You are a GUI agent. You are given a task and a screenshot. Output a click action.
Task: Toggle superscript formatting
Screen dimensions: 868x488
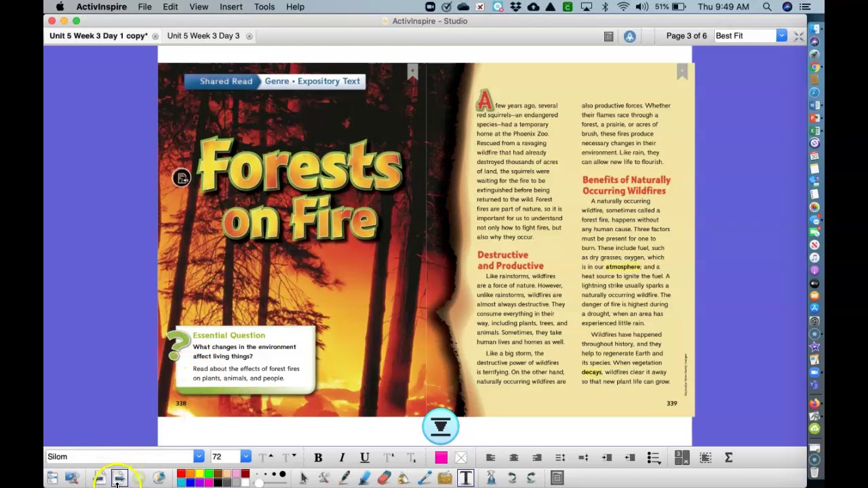click(389, 457)
